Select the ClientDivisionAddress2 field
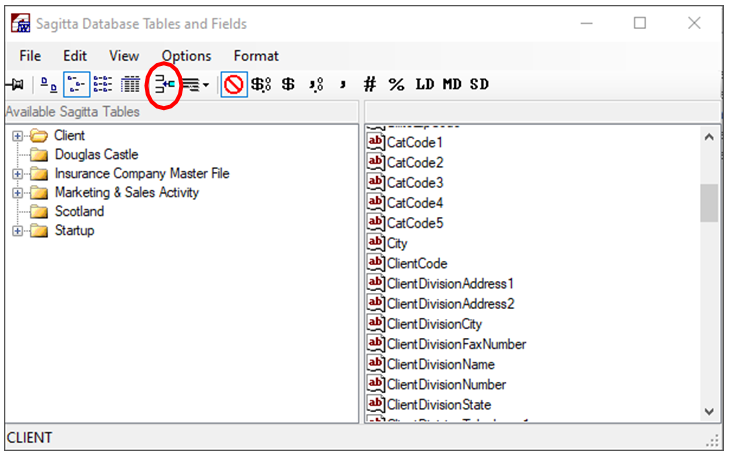 click(x=451, y=304)
